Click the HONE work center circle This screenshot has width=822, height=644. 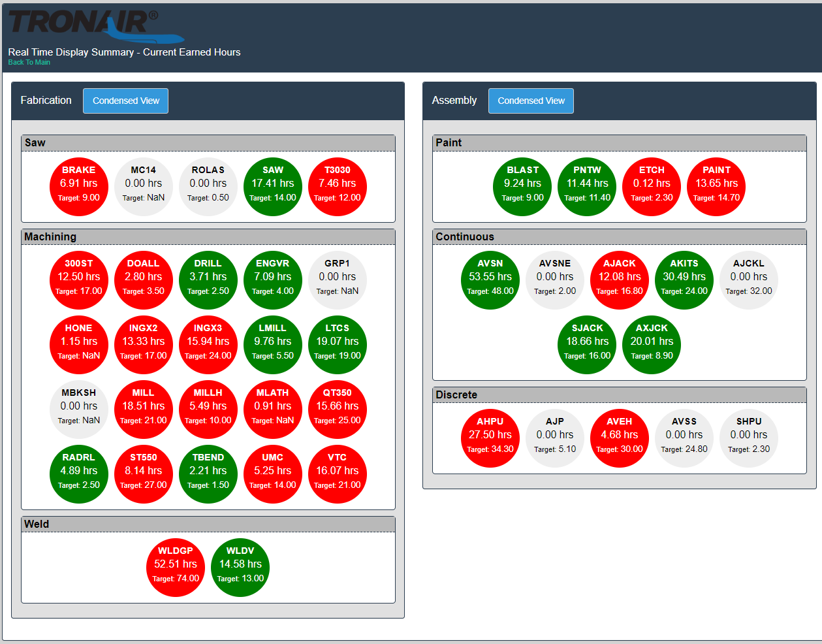tap(79, 345)
